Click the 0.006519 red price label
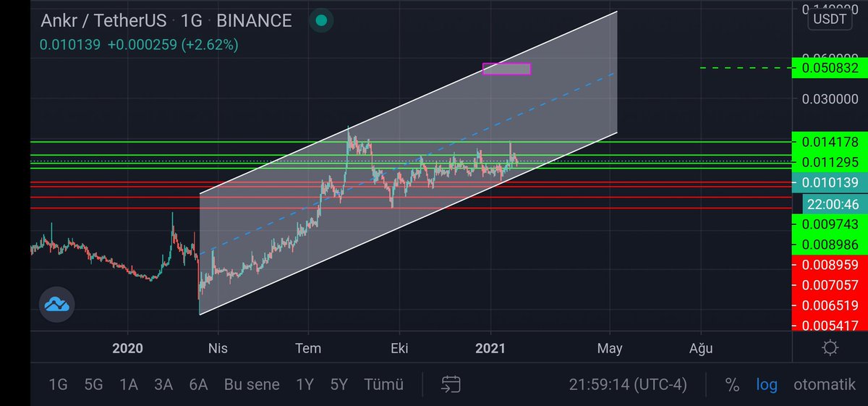Screen dimensions: 868x406 click(x=829, y=305)
